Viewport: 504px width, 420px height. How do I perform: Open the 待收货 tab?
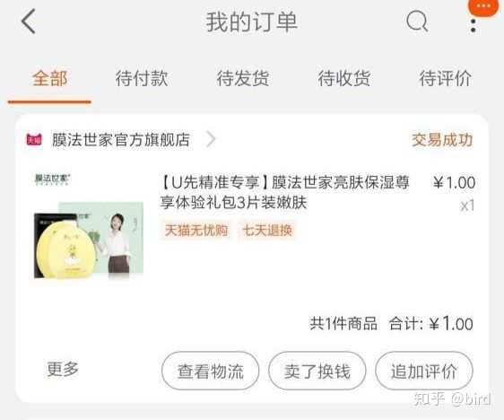344,78
